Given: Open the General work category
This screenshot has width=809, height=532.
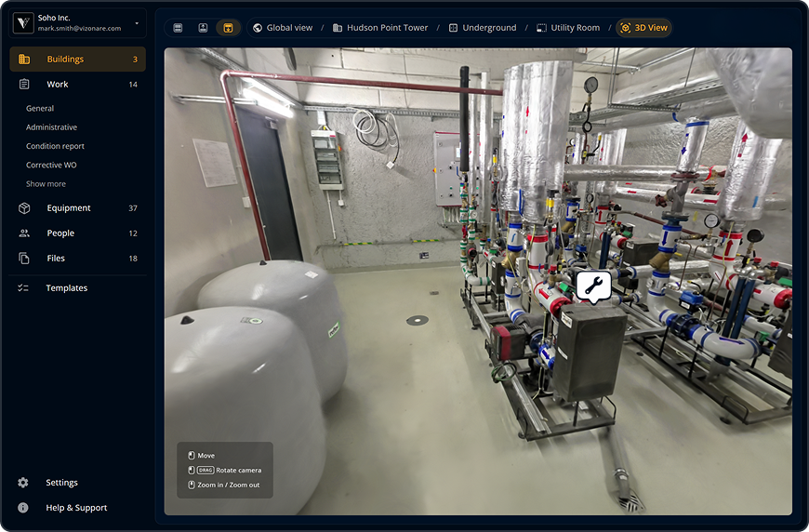Looking at the screenshot, I should [x=40, y=109].
